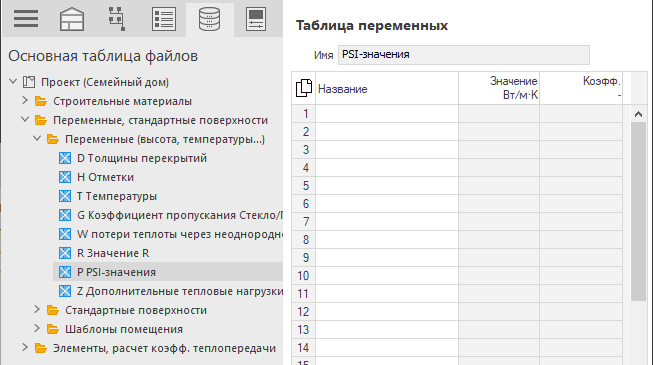Open the settings sliders panel icon tab
Image resolution: width=653 pixels, height=365 pixels.
(256, 19)
